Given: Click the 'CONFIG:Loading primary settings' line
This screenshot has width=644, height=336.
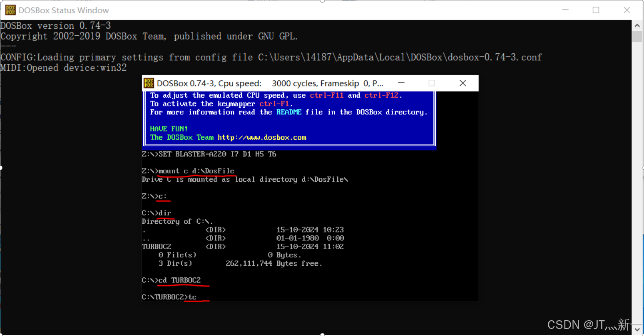Looking at the screenshot, I should click(271, 57).
